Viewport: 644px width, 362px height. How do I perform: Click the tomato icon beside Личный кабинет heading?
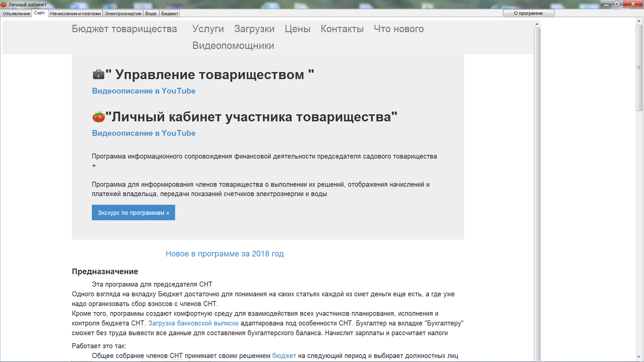[98, 117]
